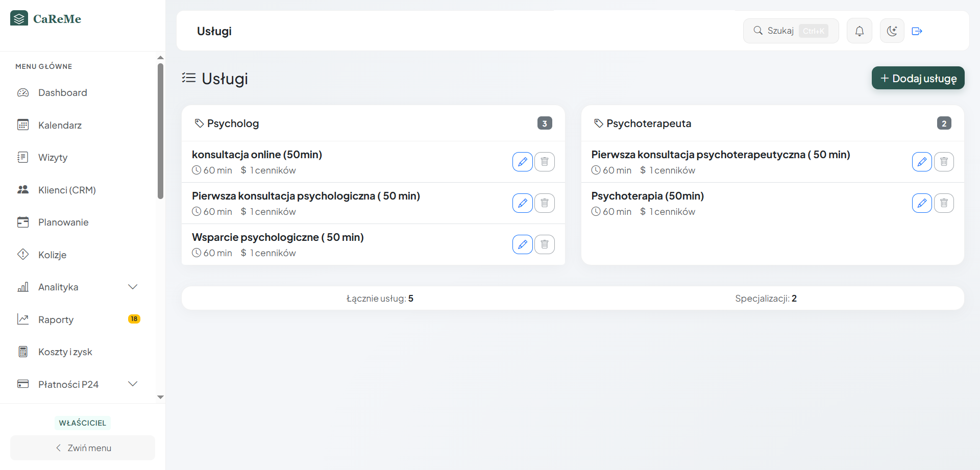
Task: Click the Dodaj usługę button
Action: (x=918, y=78)
